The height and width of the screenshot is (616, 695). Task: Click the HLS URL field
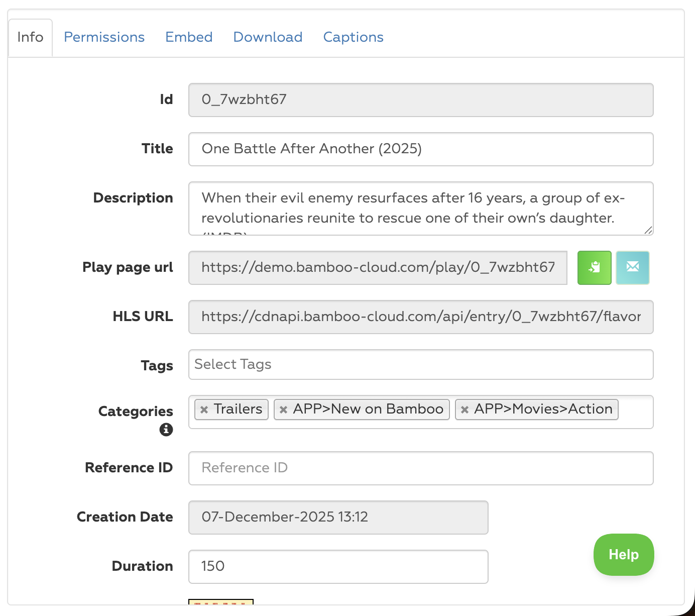(420, 317)
